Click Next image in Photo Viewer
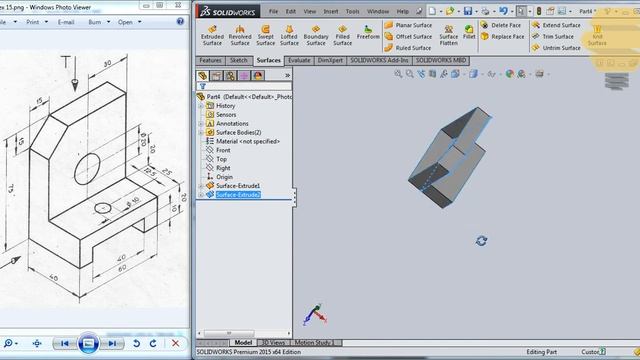The image size is (640, 360). [112, 344]
